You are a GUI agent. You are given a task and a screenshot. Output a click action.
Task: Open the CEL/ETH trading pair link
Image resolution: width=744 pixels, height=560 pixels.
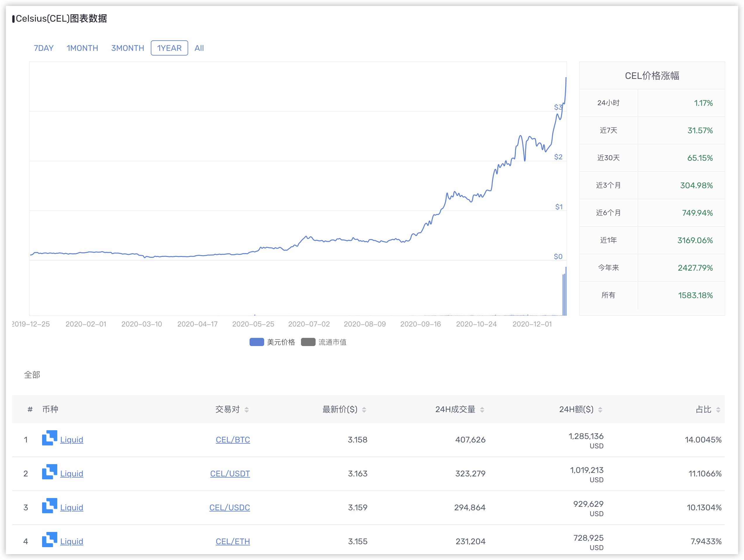click(233, 542)
